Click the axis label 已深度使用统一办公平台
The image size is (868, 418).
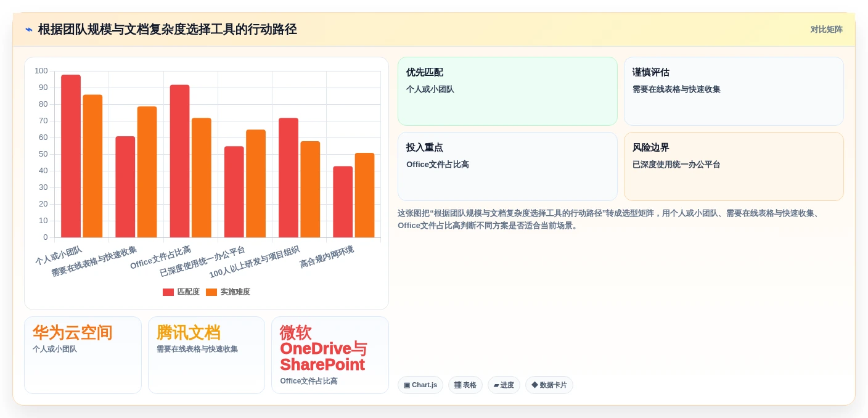click(x=203, y=261)
